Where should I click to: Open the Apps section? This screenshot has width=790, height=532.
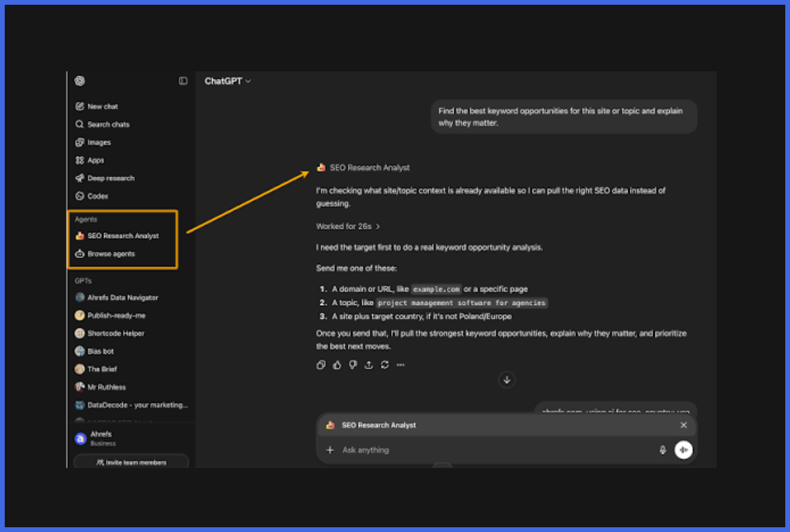pyautogui.click(x=90, y=160)
